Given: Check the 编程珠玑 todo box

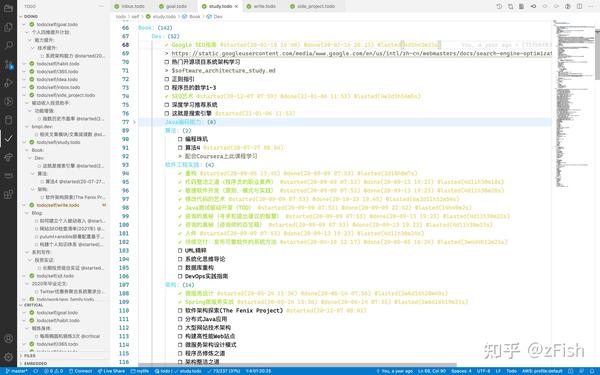Looking at the screenshot, I should coord(180,139).
